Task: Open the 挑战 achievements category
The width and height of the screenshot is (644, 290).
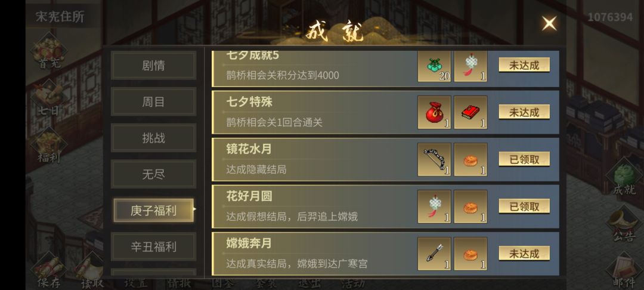Action: pyautogui.click(x=154, y=138)
